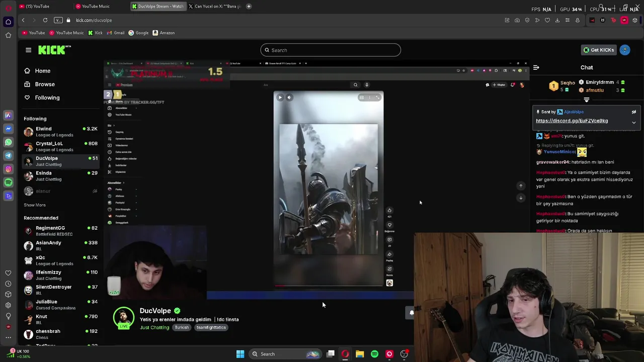Screen dimensions: 644x362
Task: Click the browser downloads icon
Action: (557, 20)
